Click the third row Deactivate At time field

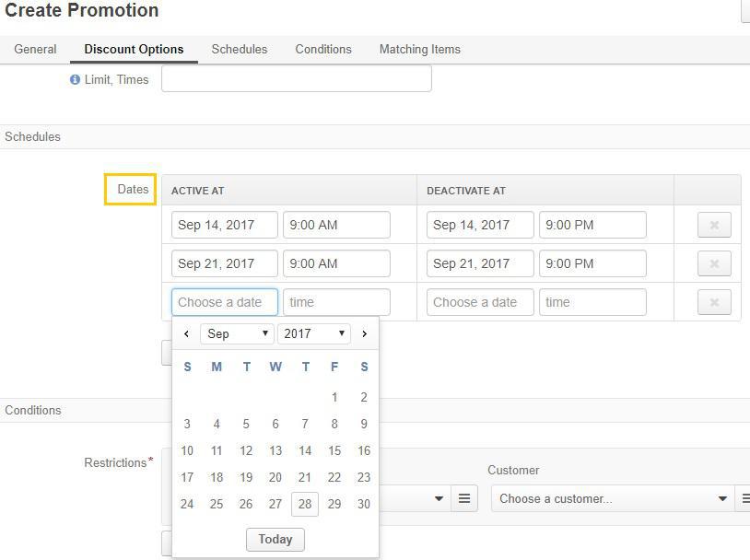click(592, 302)
